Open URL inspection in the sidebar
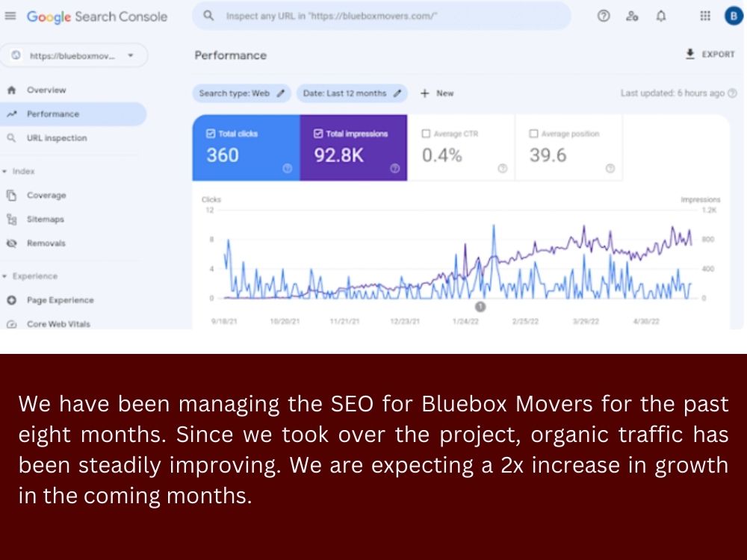The image size is (747, 560). click(x=57, y=138)
